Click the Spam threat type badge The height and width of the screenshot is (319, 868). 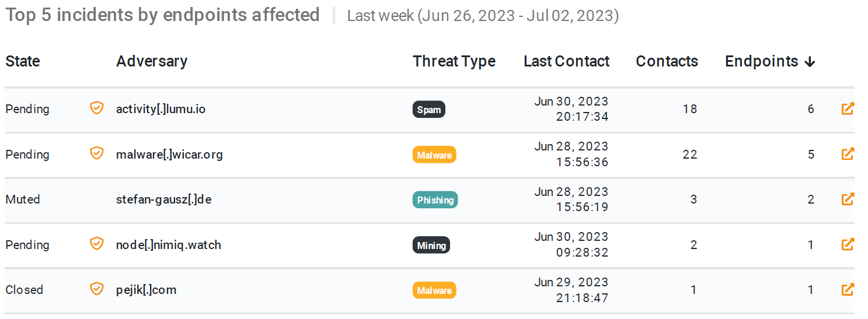click(x=429, y=110)
